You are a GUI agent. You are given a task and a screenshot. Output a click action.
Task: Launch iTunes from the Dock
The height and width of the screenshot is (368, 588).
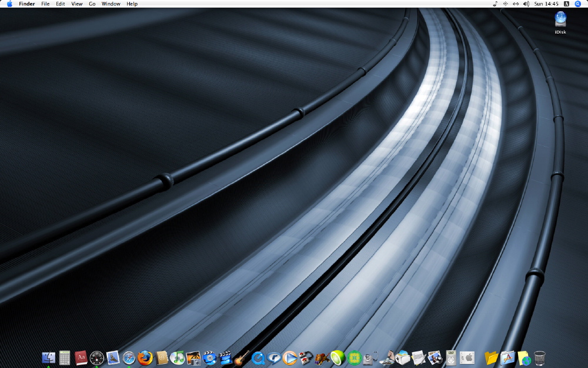(178, 357)
